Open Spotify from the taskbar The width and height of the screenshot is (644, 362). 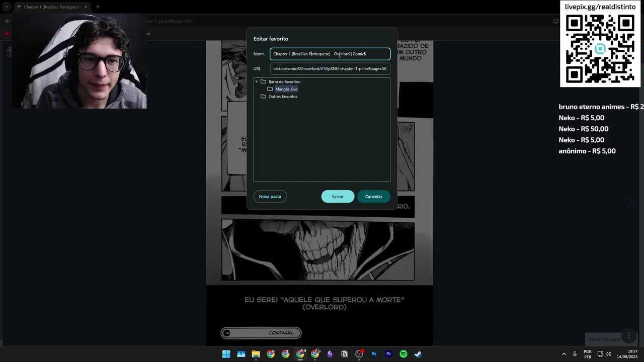tap(403, 354)
